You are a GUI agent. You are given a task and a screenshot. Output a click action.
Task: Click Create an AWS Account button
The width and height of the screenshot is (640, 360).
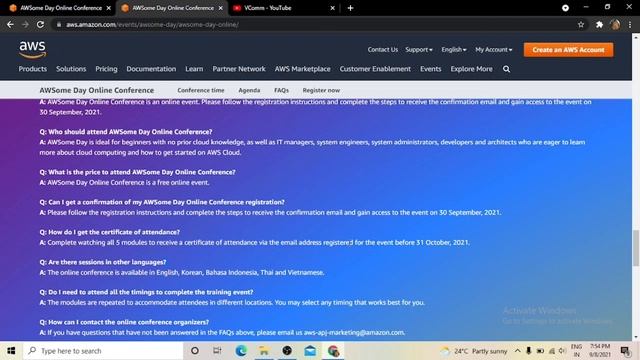(x=568, y=50)
